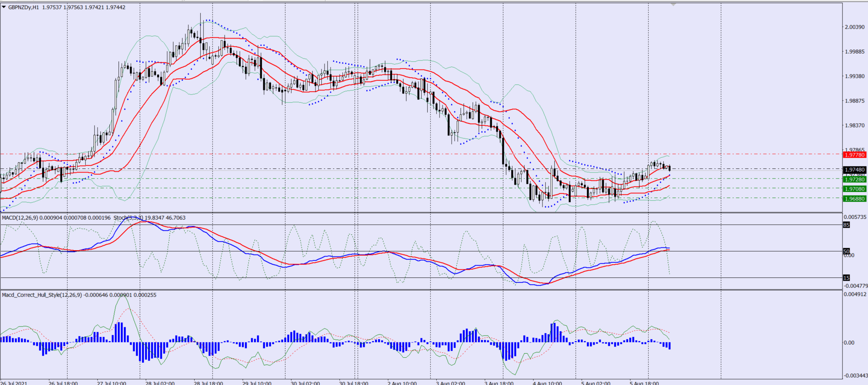Click the -0.003443 scale value
868x385 pixels.
tap(855, 375)
